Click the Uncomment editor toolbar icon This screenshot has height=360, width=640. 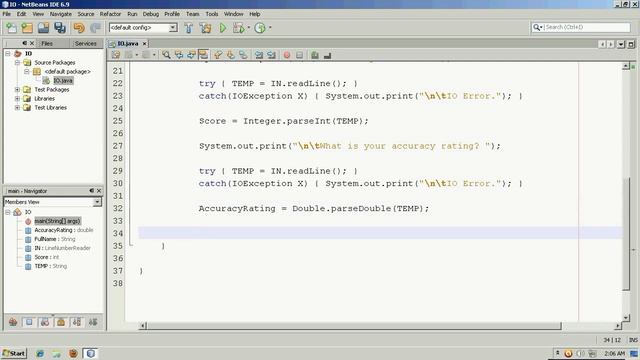327,55
